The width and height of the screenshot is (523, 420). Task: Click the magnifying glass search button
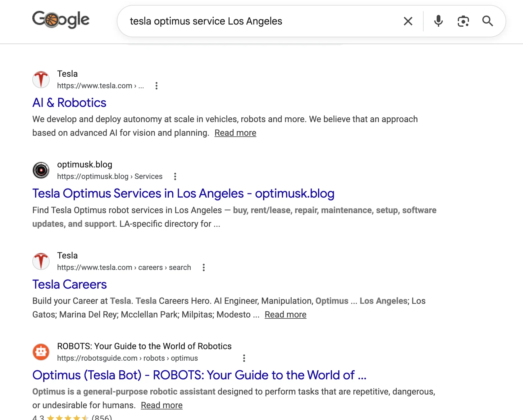(x=487, y=21)
